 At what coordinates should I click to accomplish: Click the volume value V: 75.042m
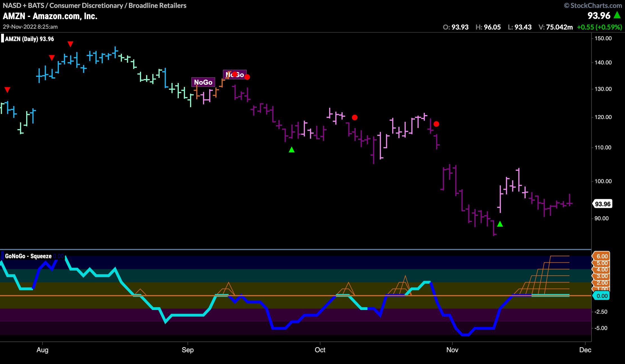pyautogui.click(x=555, y=27)
